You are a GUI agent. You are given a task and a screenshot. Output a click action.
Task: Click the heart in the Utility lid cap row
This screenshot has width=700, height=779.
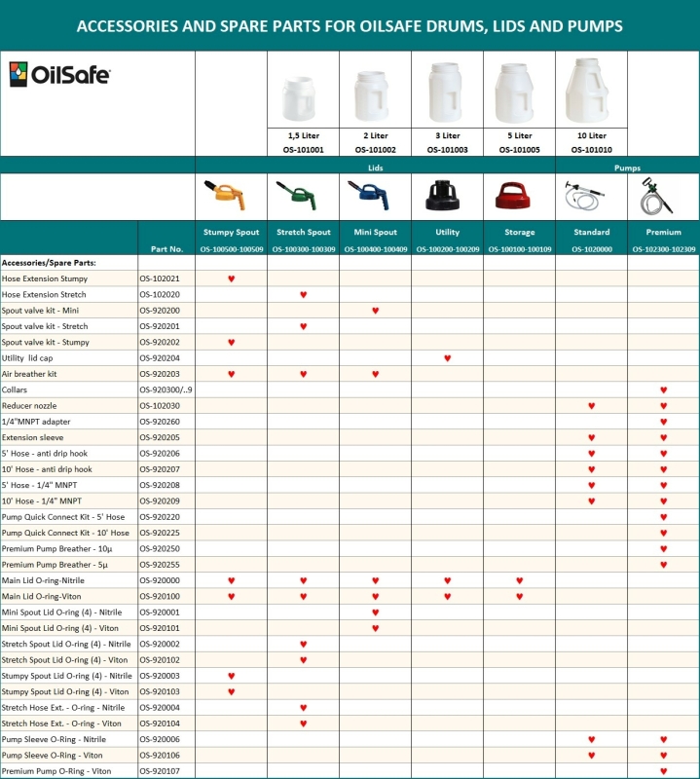(x=447, y=358)
